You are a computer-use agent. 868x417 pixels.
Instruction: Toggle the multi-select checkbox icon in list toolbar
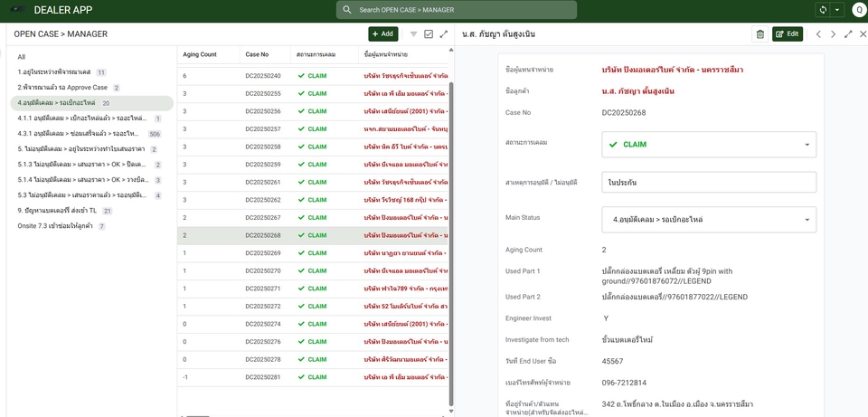point(429,33)
